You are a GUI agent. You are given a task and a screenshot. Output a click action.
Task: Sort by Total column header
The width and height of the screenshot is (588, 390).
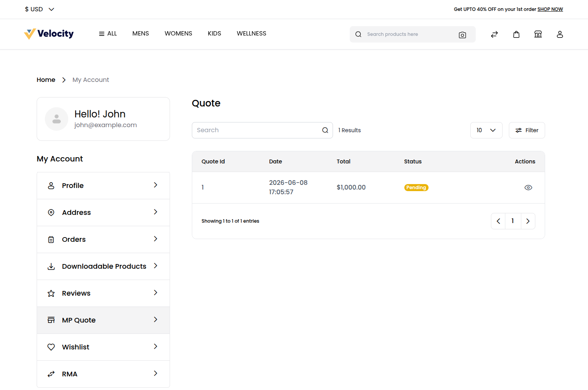point(344,161)
